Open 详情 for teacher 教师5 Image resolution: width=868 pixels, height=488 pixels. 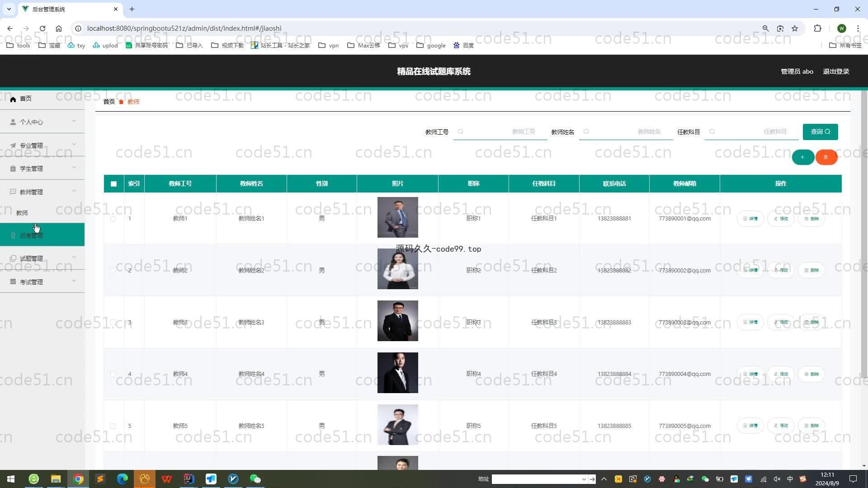point(750,426)
